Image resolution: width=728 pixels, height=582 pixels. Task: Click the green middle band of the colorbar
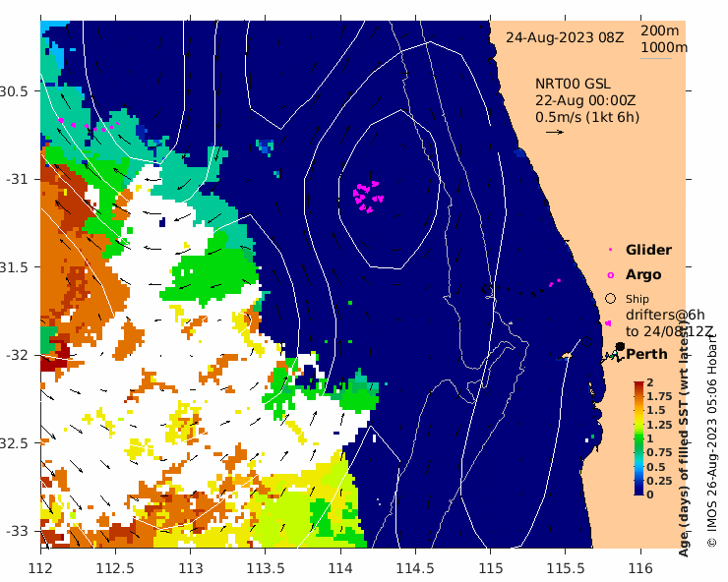[638, 440]
